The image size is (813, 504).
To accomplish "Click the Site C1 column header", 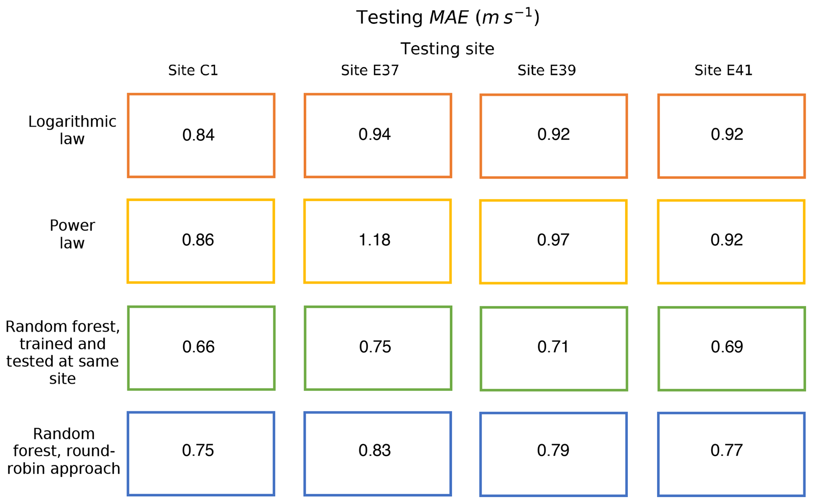I will pos(193,70).
